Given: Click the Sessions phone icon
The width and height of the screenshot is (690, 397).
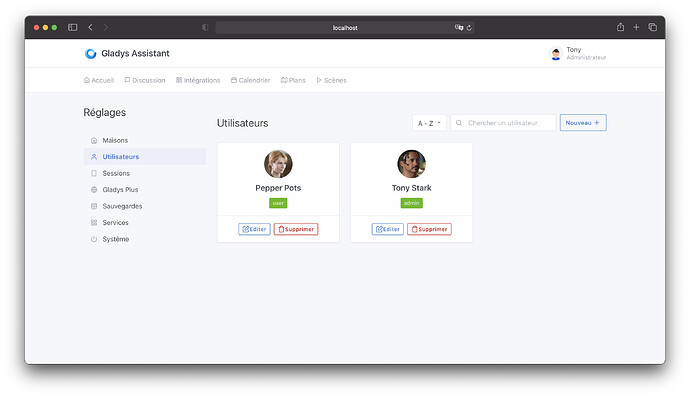Looking at the screenshot, I should pos(94,173).
